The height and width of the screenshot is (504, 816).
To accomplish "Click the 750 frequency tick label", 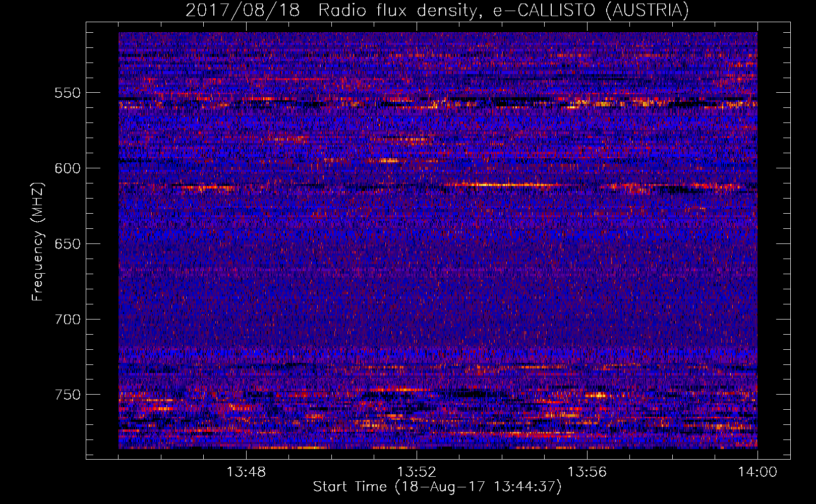I will pos(68,395).
